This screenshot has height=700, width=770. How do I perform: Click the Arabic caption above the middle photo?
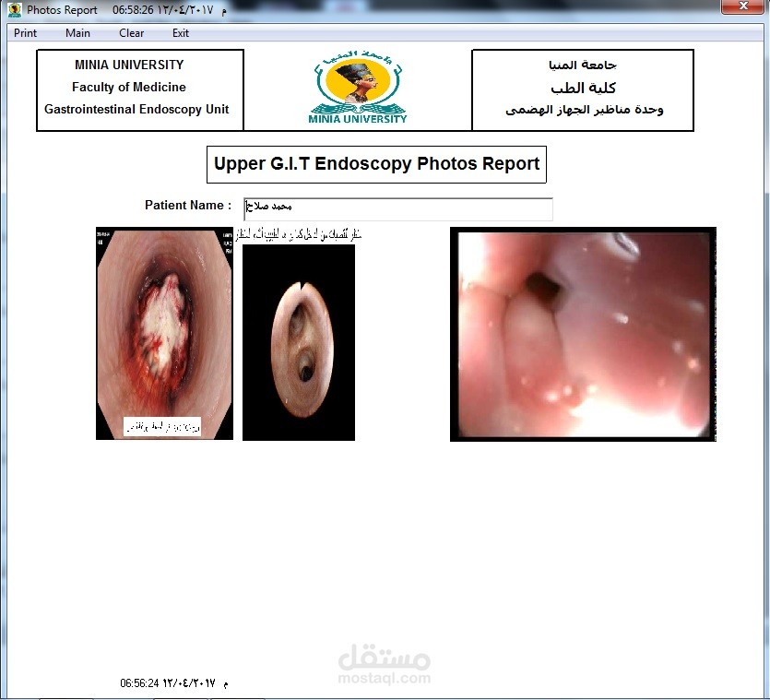pos(299,235)
